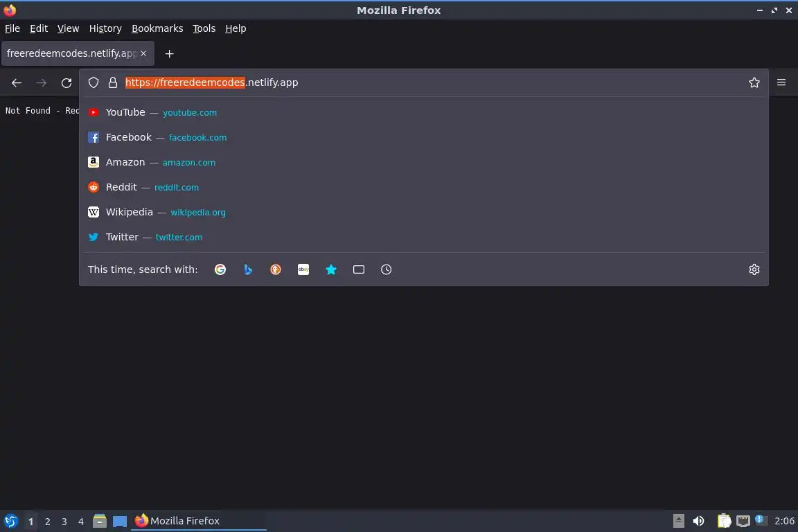Select the YouTube suggestion
Viewport: 798px width, 532px height.
coord(423,112)
